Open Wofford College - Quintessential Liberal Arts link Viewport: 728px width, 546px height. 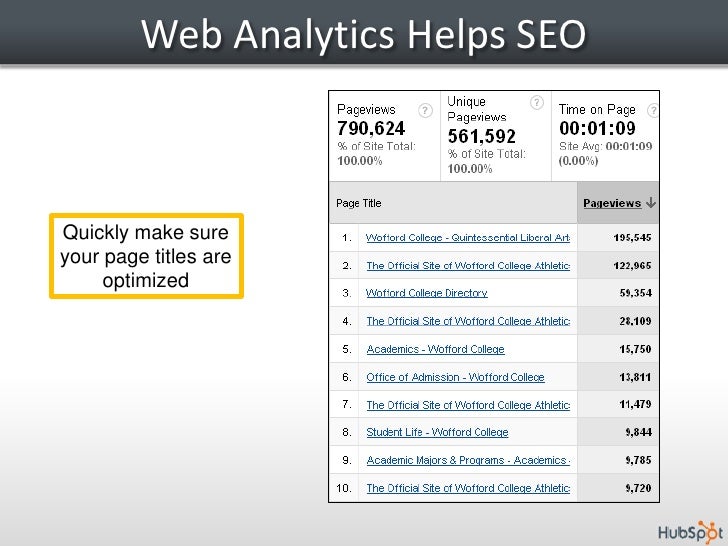point(468,238)
